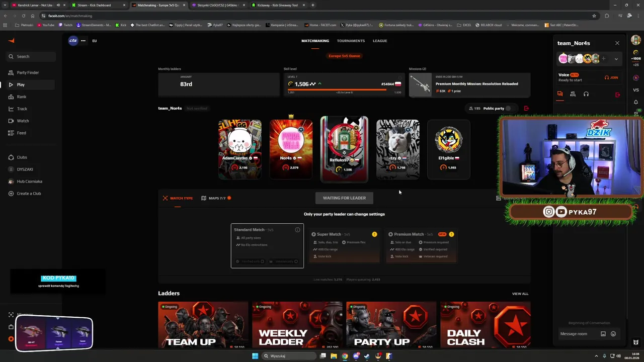Switch to the LEAGUE tab

(x=380, y=41)
